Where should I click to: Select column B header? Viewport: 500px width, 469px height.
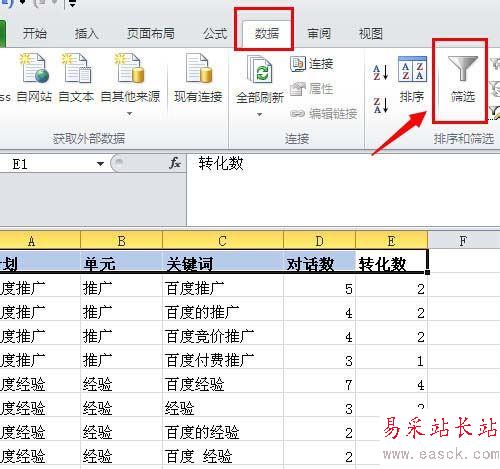click(121, 241)
